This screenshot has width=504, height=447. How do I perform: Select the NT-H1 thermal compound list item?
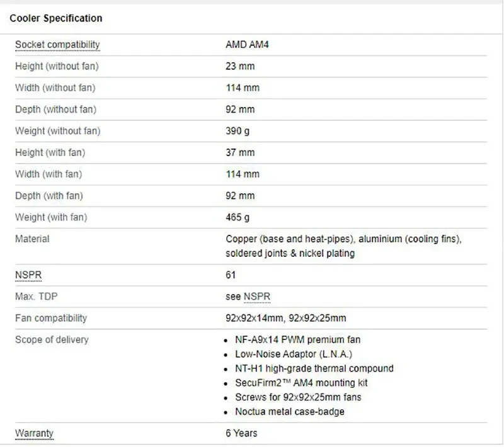click(x=314, y=368)
